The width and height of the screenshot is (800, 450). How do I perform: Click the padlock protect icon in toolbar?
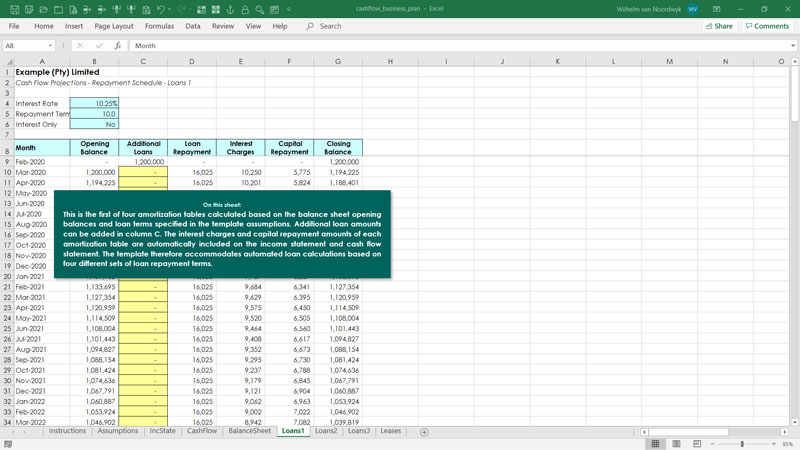click(245, 9)
